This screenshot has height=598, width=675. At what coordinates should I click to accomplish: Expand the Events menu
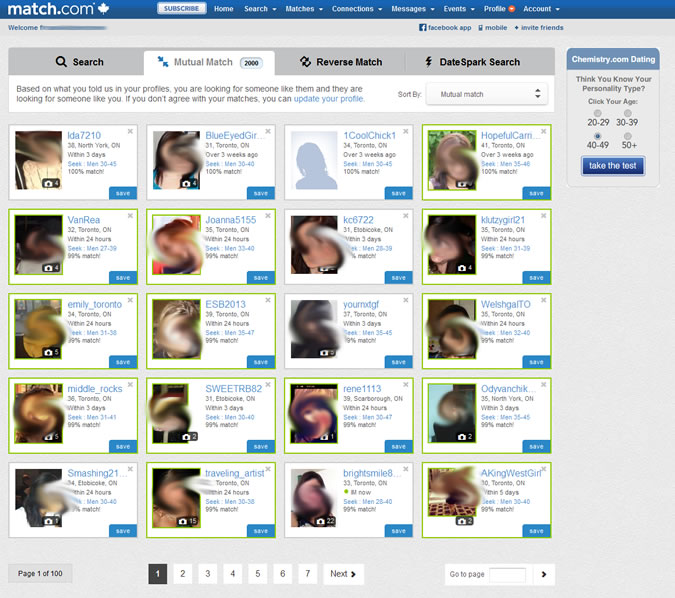pos(459,9)
